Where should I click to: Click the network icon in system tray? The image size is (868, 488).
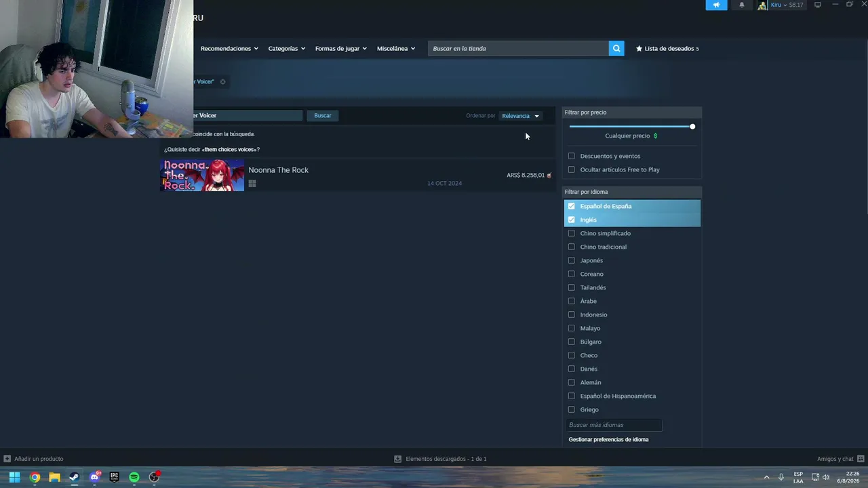pyautogui.click(x=816, y=477)
